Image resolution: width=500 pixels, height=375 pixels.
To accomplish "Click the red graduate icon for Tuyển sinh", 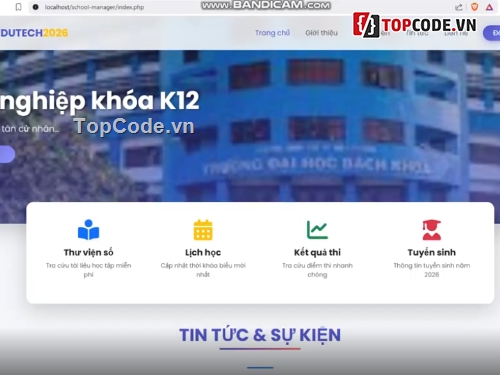I will (x=432, y=230).
